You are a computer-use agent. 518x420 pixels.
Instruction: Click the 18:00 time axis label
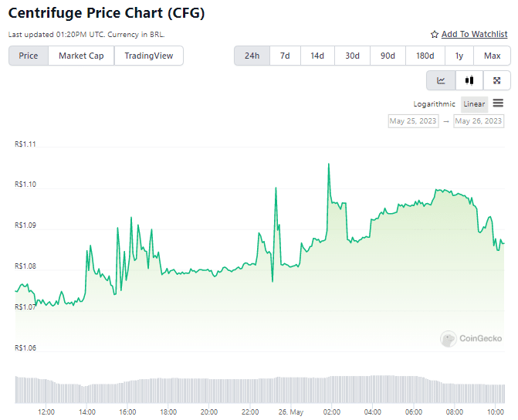168,412
